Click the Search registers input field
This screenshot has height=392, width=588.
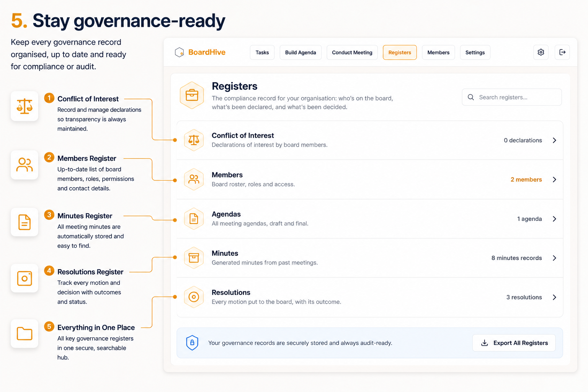pos(512,97)
